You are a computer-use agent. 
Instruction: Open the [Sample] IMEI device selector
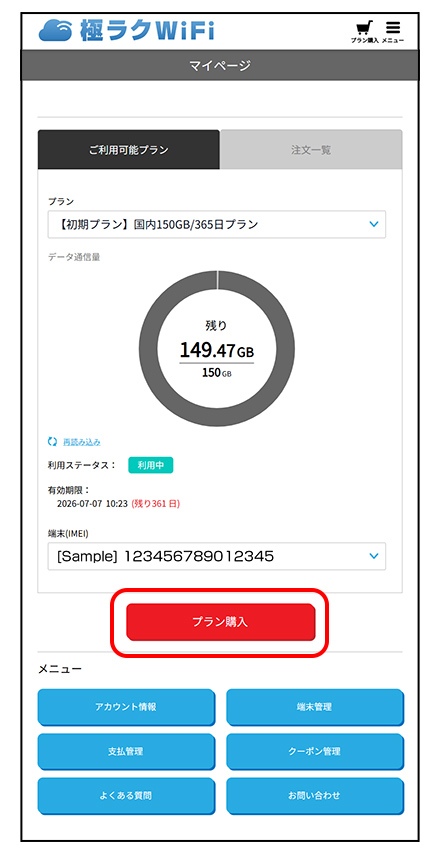[217, 556]
